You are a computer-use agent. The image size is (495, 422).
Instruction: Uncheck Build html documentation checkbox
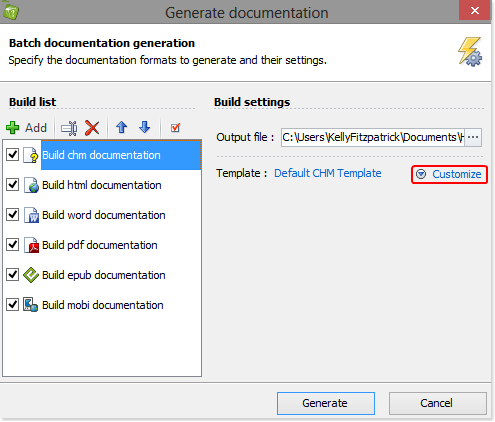click(x=13, y=184)
